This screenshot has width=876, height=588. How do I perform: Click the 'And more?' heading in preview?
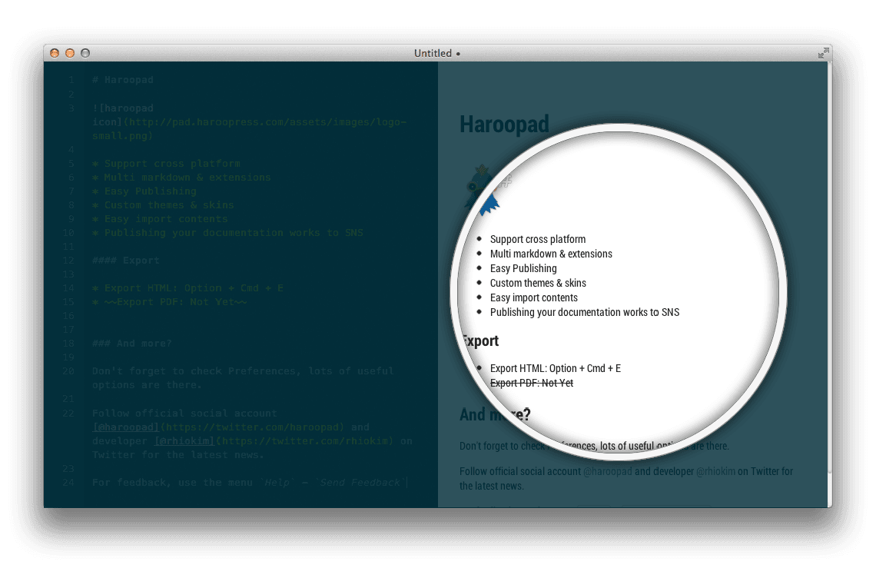[495, 414]
